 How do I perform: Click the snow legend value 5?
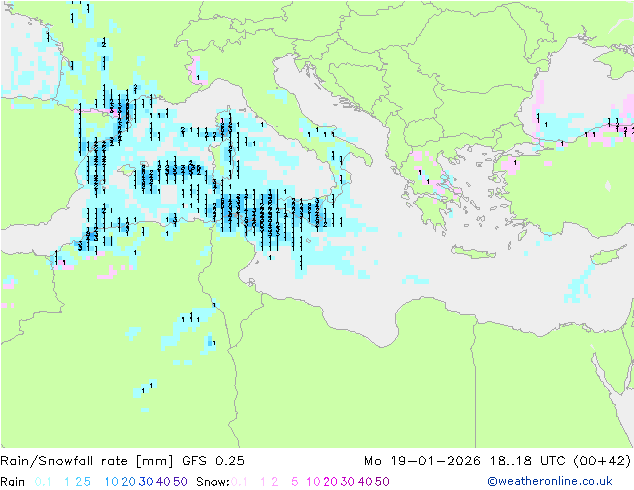click(x=295, y=482)
